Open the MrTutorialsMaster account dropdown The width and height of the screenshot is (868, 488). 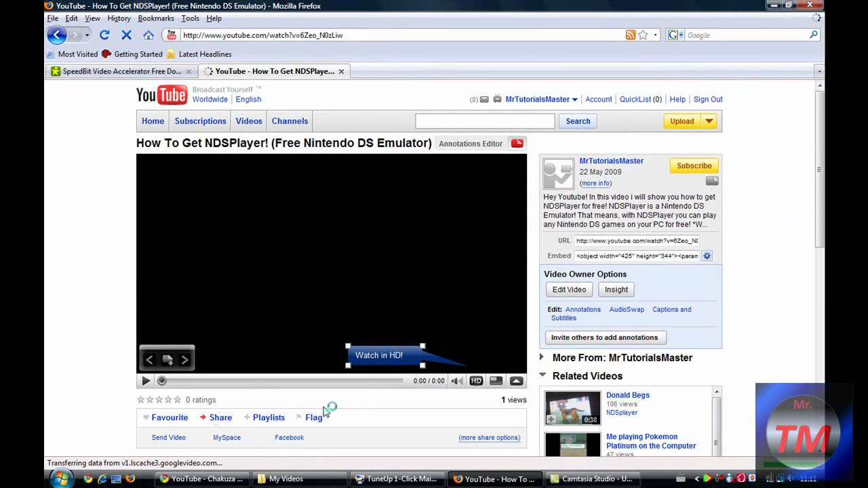pos(574,100)
